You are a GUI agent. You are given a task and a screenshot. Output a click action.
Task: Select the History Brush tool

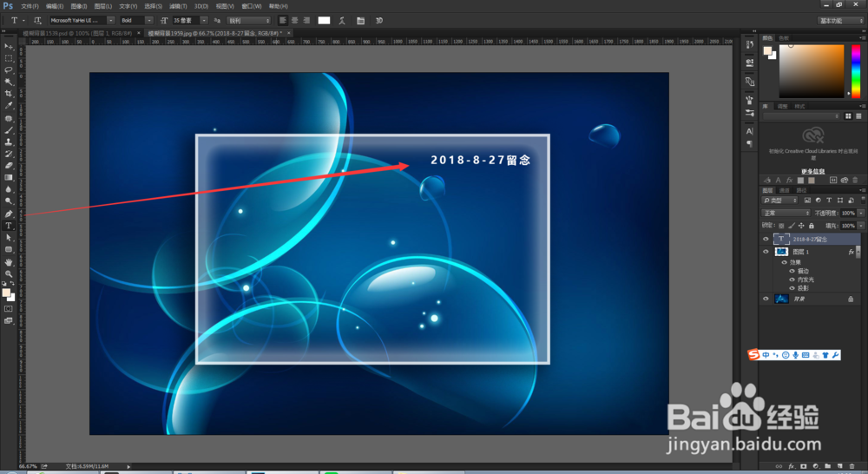click(x=9, y=154)
